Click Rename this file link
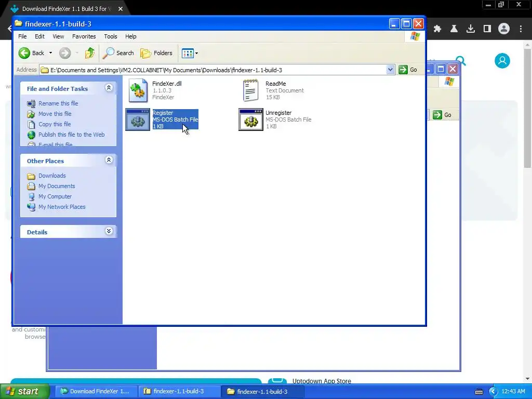The height and width of the screenshot is (399, 532). click(x=58, y=103)
